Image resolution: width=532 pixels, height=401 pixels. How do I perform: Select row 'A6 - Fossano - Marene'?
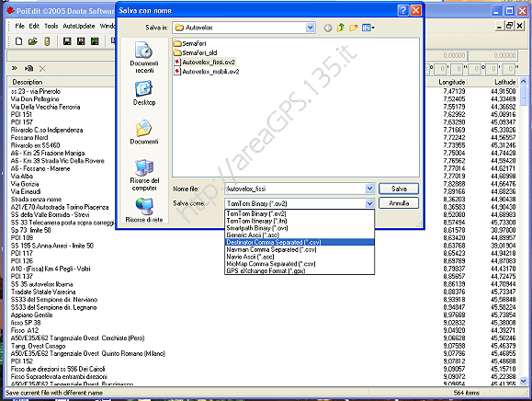click(40, 168)
